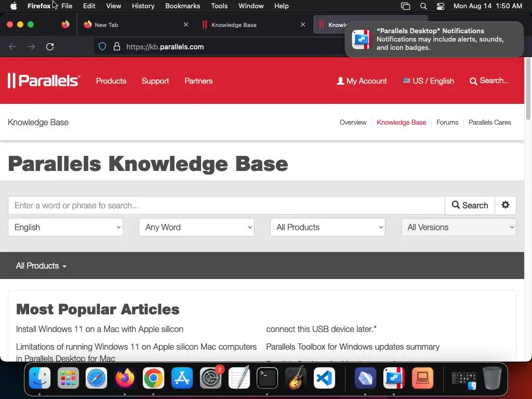Open the Bookmarks menu
The height and width of the screenshot is (399, 532).
click(182, 6)
